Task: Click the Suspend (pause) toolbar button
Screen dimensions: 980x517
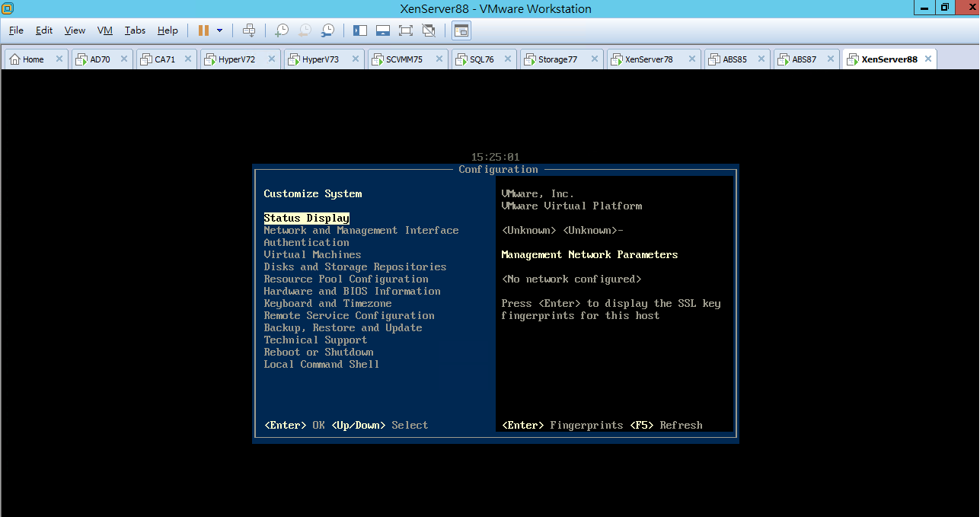Action: point(203,30)
